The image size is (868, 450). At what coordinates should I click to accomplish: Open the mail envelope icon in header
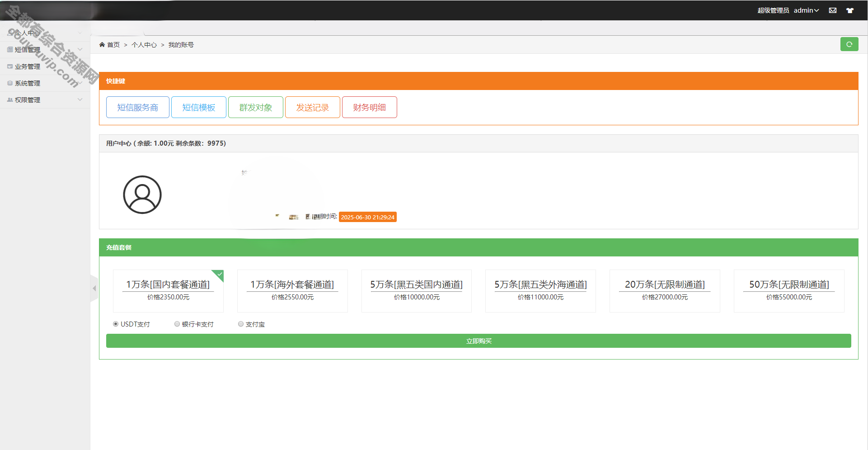[833, 10]
